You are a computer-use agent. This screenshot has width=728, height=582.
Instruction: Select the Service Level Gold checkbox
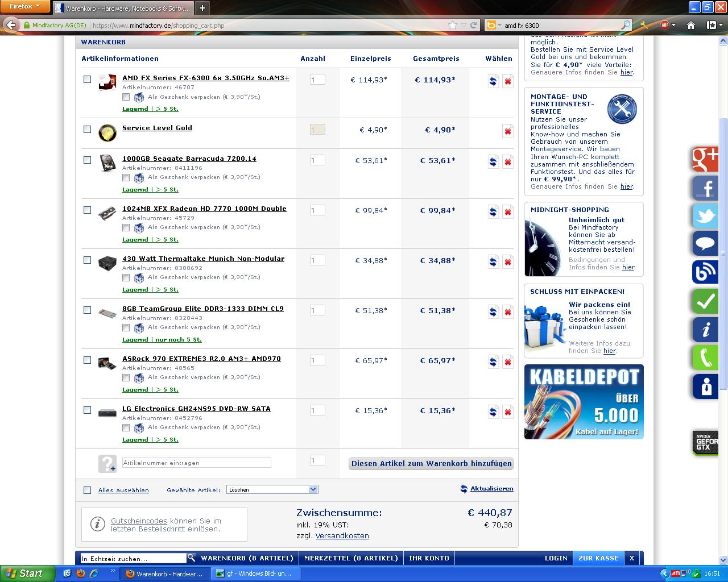coord(87,129)
